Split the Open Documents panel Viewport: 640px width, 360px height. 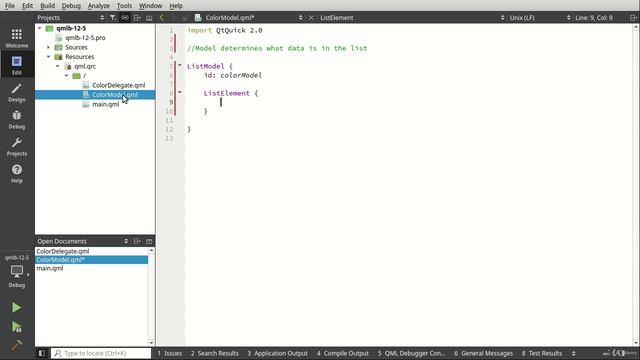click(137, 241)
